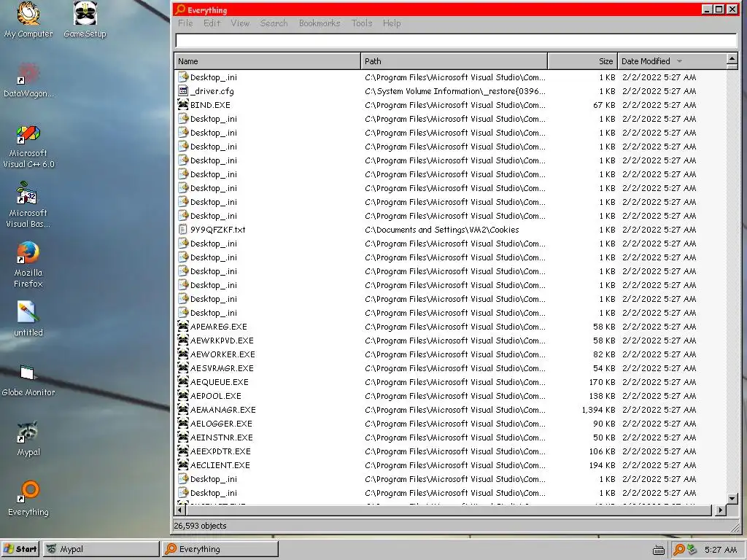This screenshot has width=747, height=560.
Task: Click the Everything search input box
Action: coord(456,41)
